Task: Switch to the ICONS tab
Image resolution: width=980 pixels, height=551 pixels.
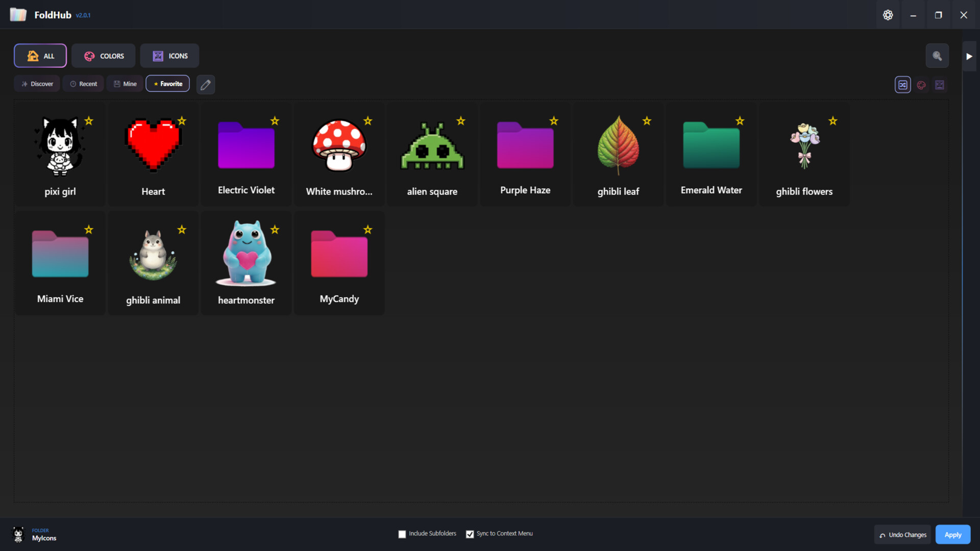Action: (169, 56)
